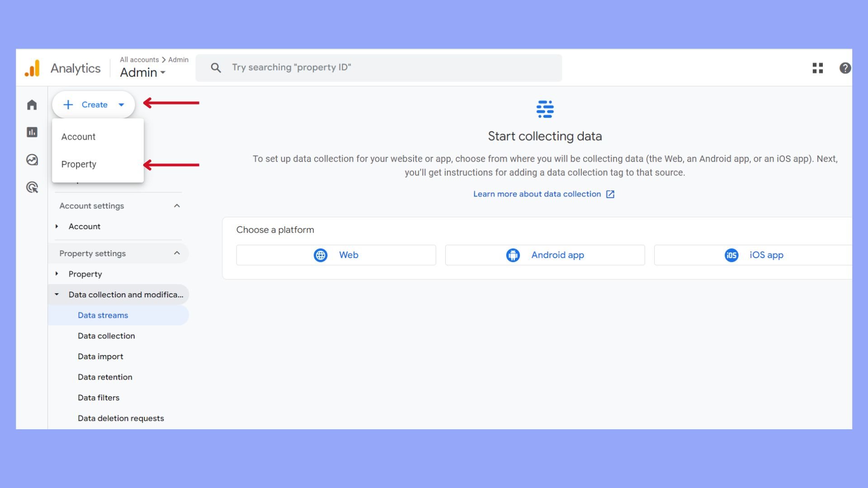Open the Admin account selector dropdown
Viewport: 868px width, 488px height.
tap(142, 73)
